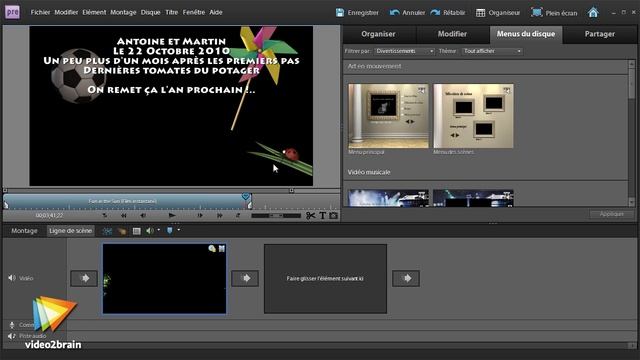The image size is (640, 360).
Task: Click the microphone narration track icon
Action: click(x=12, y=325)
